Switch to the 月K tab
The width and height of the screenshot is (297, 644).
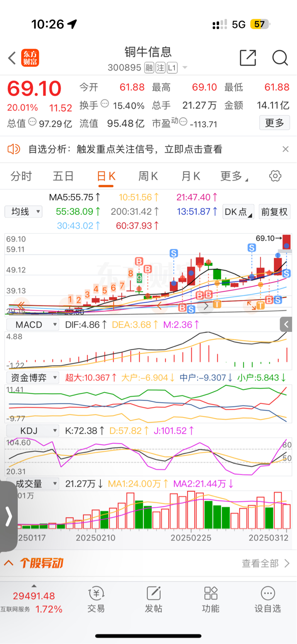point(191,176)
